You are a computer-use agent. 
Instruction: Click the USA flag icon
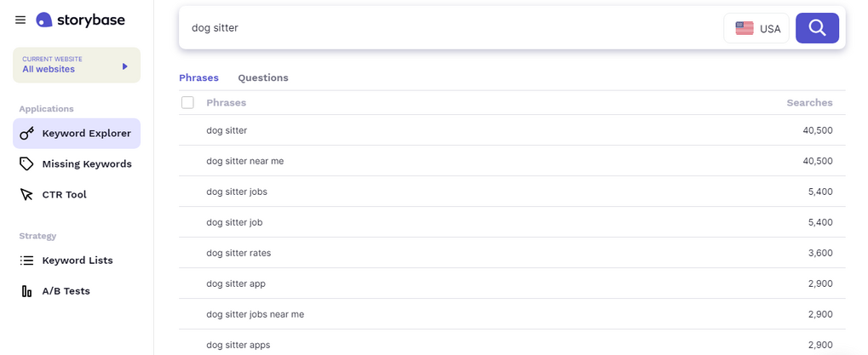pyautogui.click(x=744, y=28)
